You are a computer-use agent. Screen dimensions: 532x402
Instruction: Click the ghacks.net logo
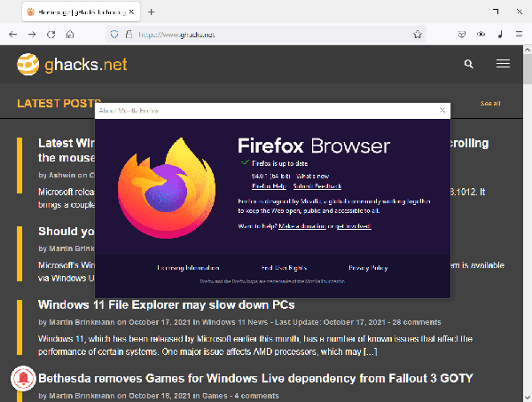point(72,64)
